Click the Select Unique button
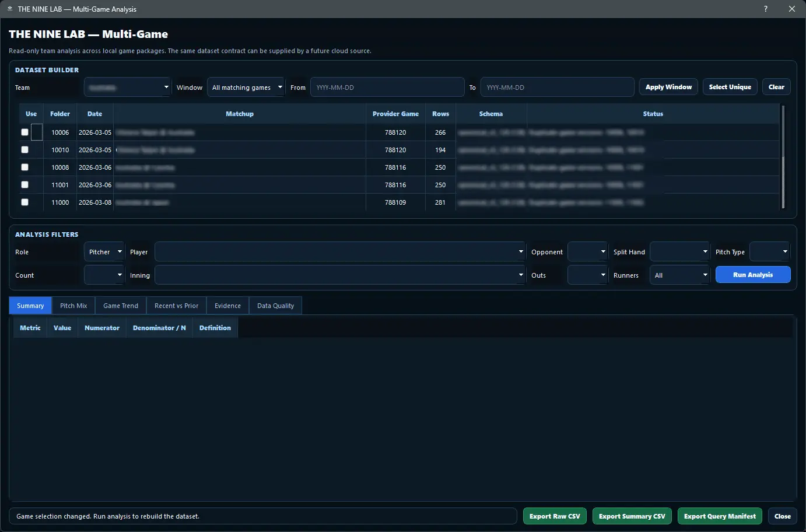 pos(730,87)
